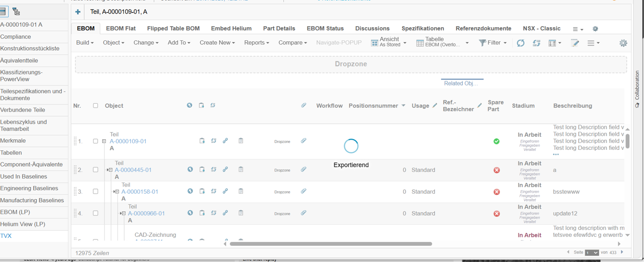Click the clipboard icon in row A-0000158-01
The width and height of the screenshot is (644, 262).
pos(202,192)
